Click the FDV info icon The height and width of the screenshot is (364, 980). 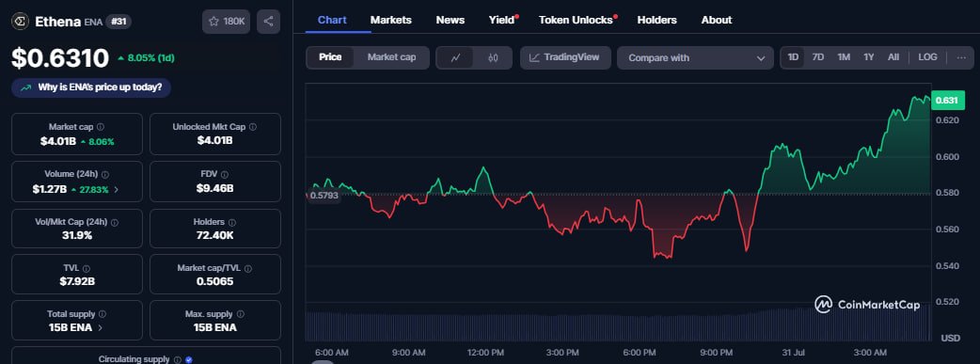[225, 175]
